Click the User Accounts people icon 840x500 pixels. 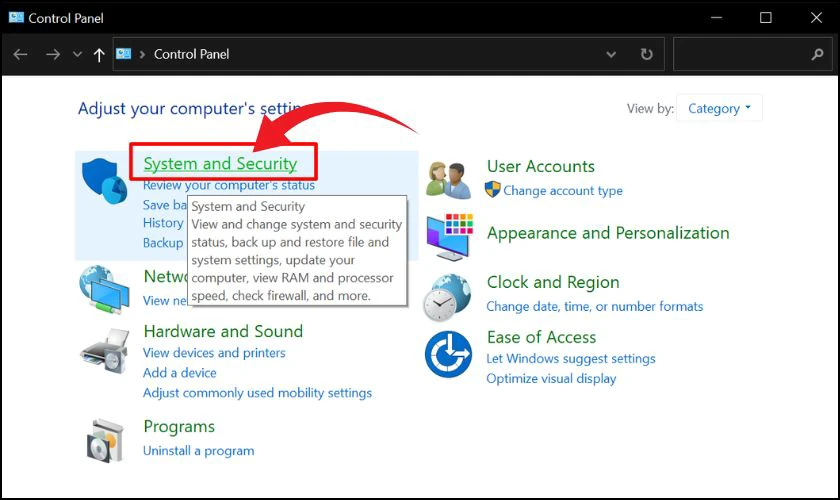coord(448,180)
